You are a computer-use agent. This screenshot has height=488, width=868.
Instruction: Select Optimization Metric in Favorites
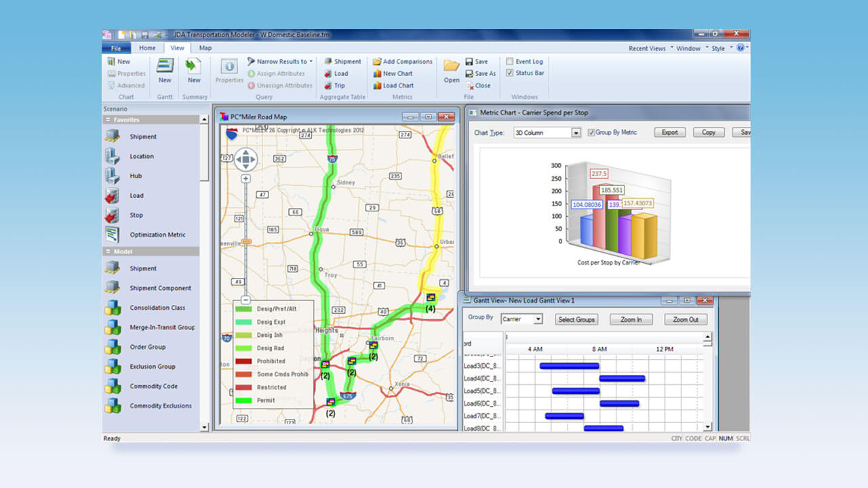[157, 235]
